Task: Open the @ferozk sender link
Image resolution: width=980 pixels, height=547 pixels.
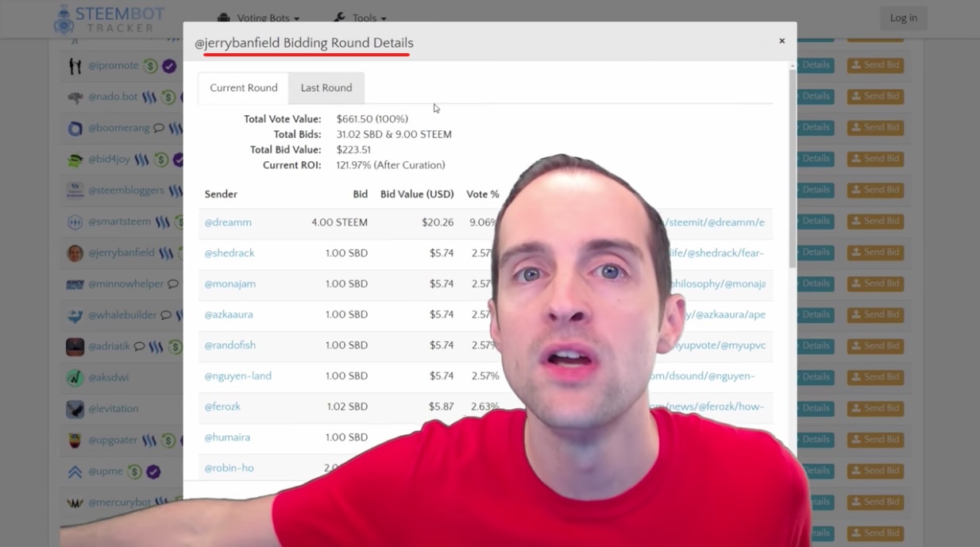Action: click(x=222, y=406)
